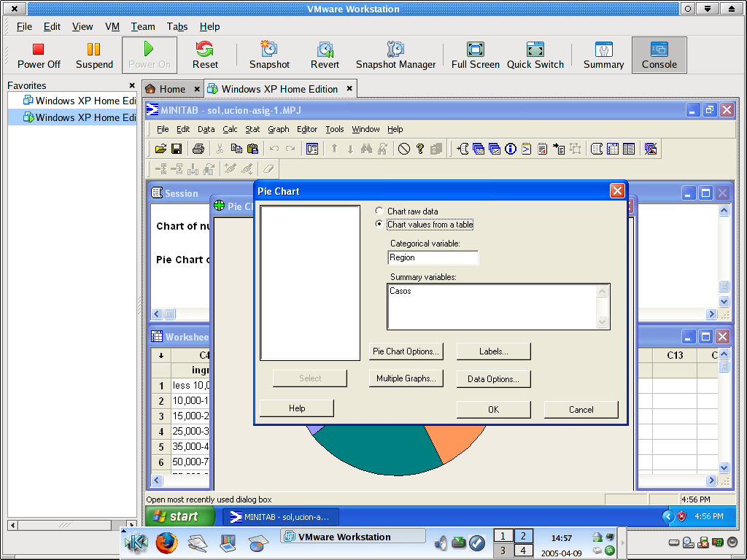Click the VMware Workstation KDE taskbar entry
Screen dimensions: 747x560
click(x=353, y=537)
